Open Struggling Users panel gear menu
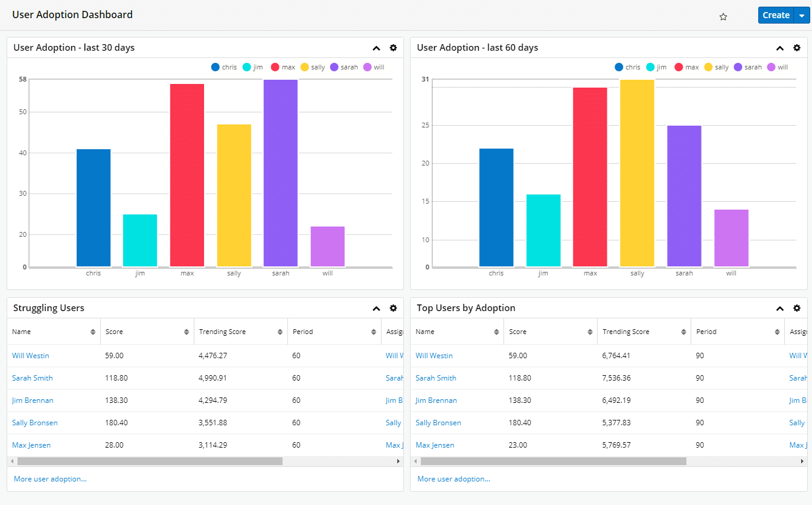Screen dimensions: 812x505 pyautogui.click(x=393, y=308)
